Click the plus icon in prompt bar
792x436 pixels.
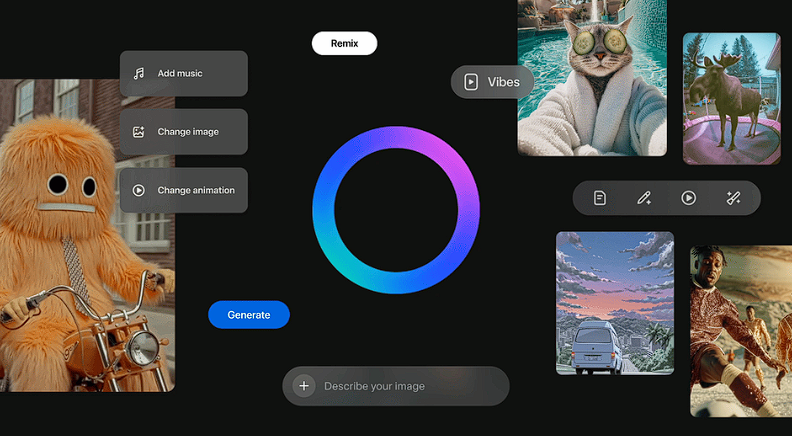(x=304, y=386)
